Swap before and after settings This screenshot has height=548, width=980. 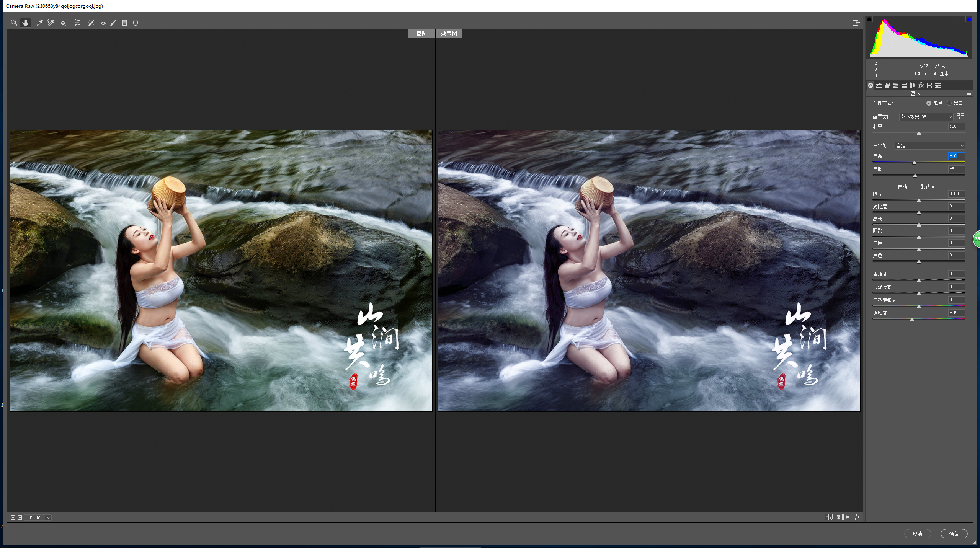click(x=838, y=517)
